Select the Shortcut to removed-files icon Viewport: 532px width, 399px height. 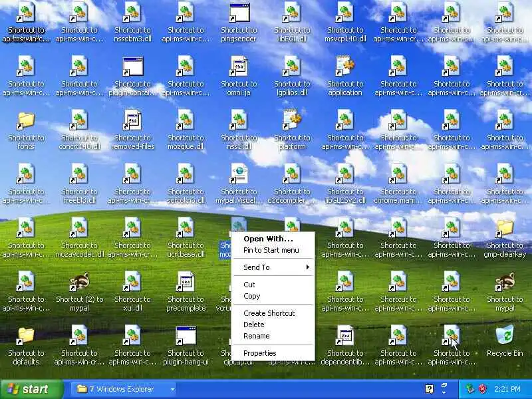point(132,130)
